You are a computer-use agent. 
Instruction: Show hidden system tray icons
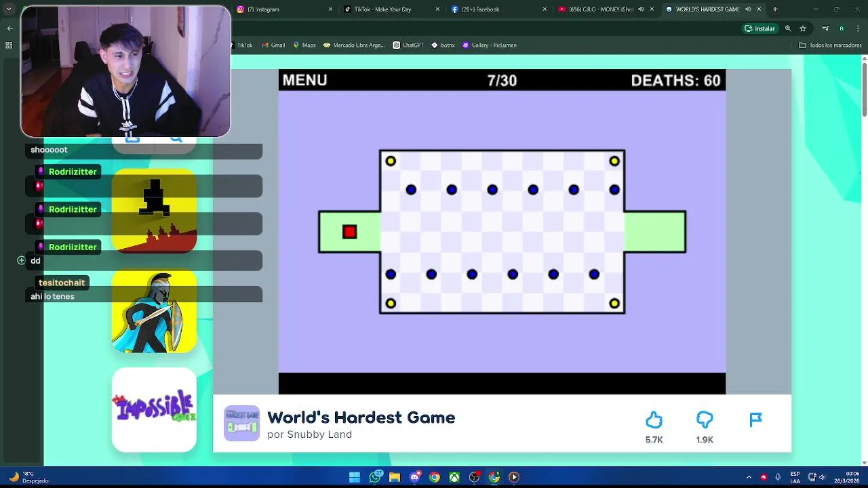(x=749, y=477)
